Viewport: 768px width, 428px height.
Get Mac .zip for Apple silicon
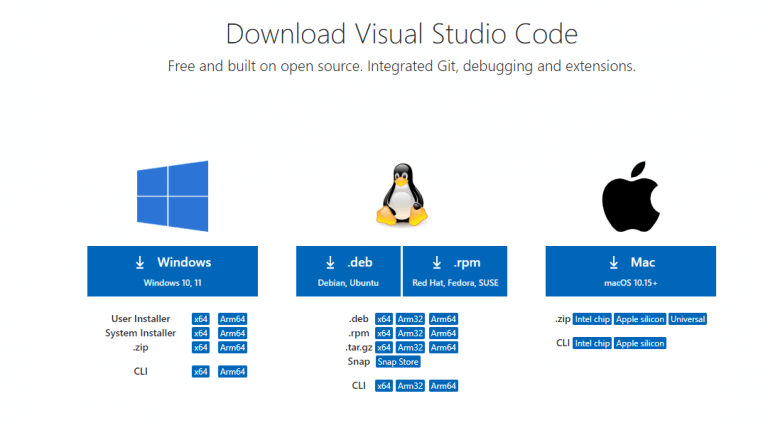pos(640,319)
